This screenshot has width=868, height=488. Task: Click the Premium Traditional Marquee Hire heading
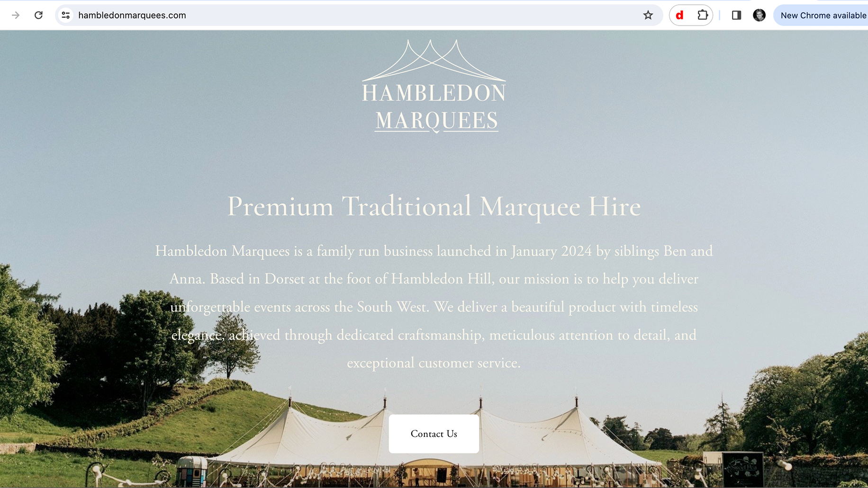tap(434, 206)
